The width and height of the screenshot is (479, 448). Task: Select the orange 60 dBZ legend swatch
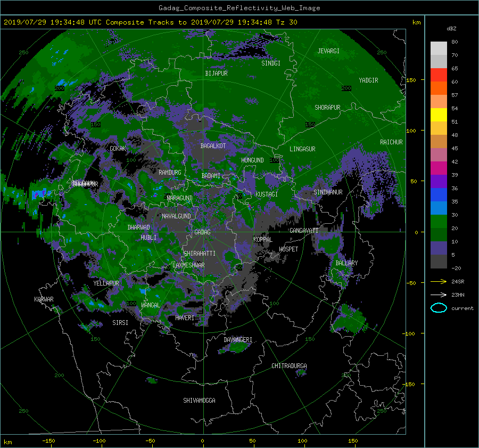click(x=439, y=88)
